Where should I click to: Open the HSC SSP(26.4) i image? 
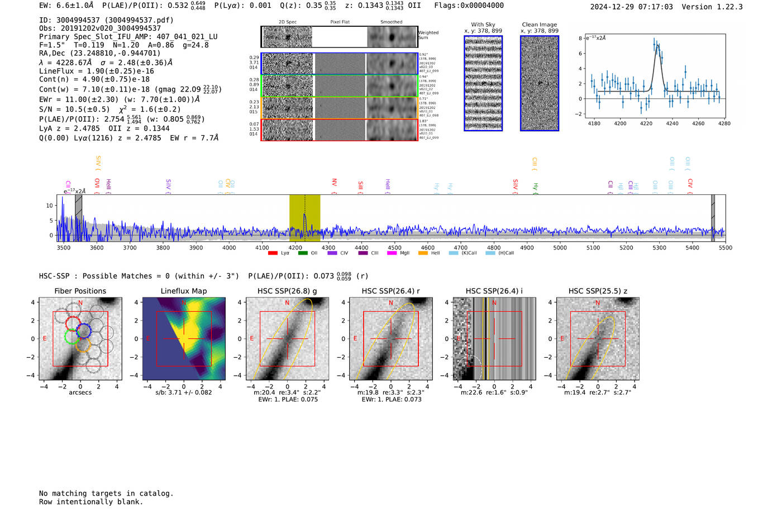tap(494, 339)
